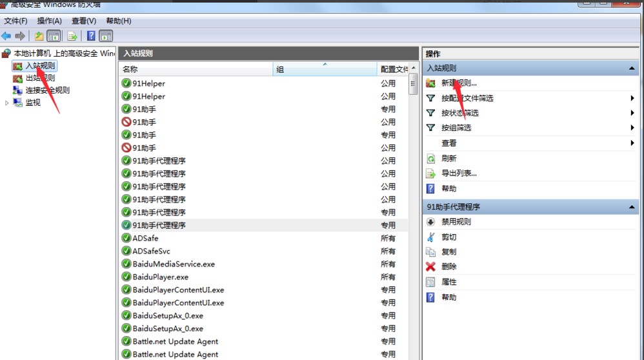Click 导出列表... action

(459, 174)
